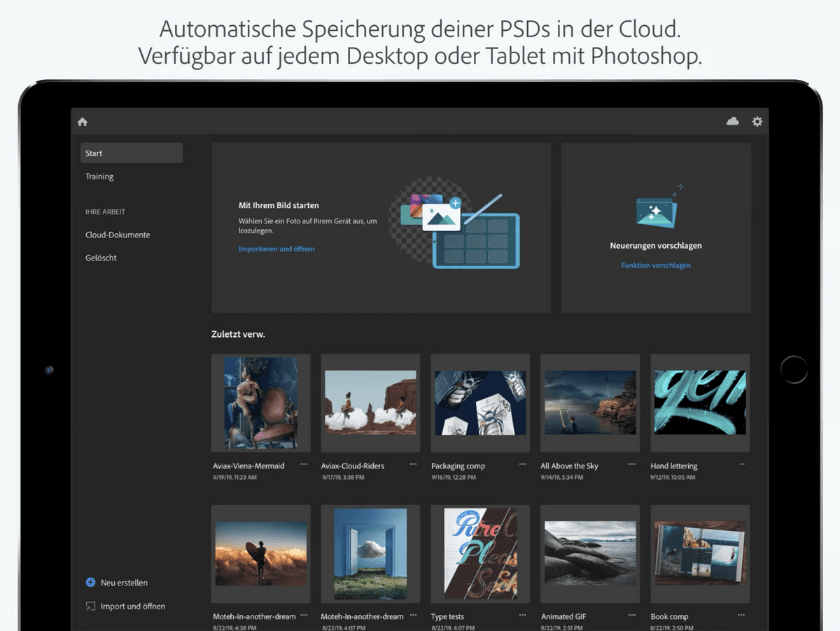Open more options for Animated GIF
This screenshot has height=631, width=840.
tap(632, 616)
